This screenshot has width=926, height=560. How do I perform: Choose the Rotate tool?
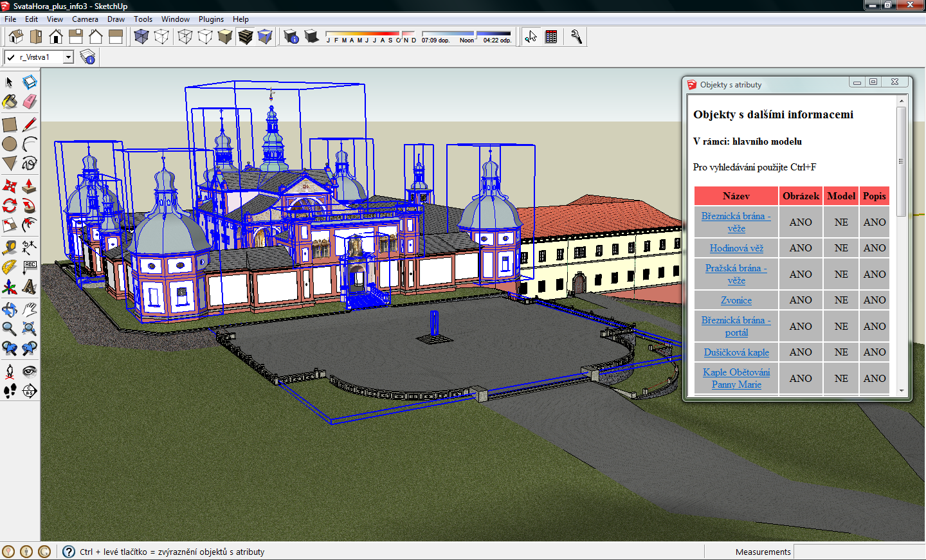(9, 205)
